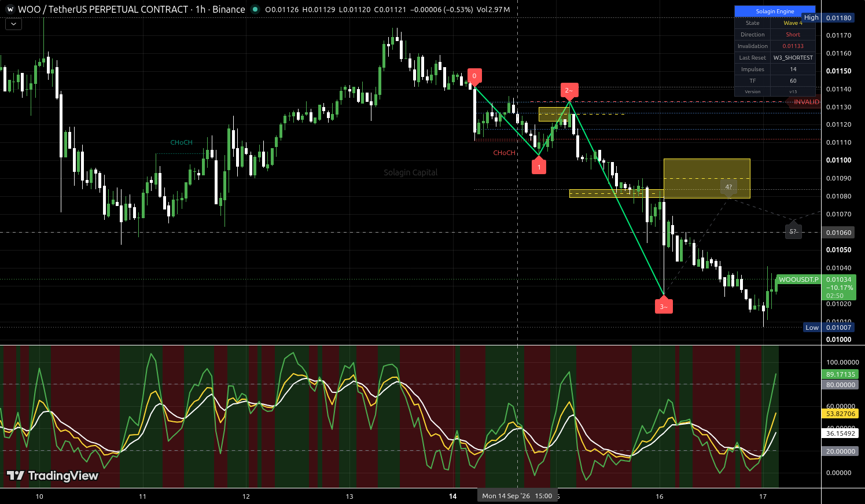This screenshot has width=865, height=504.
Task: Click the 20.00000 lower band label
Action: (x=840, y=451)
